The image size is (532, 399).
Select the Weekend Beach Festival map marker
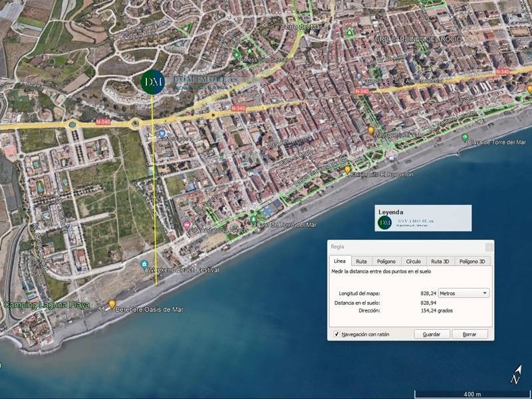click(145, 265)
